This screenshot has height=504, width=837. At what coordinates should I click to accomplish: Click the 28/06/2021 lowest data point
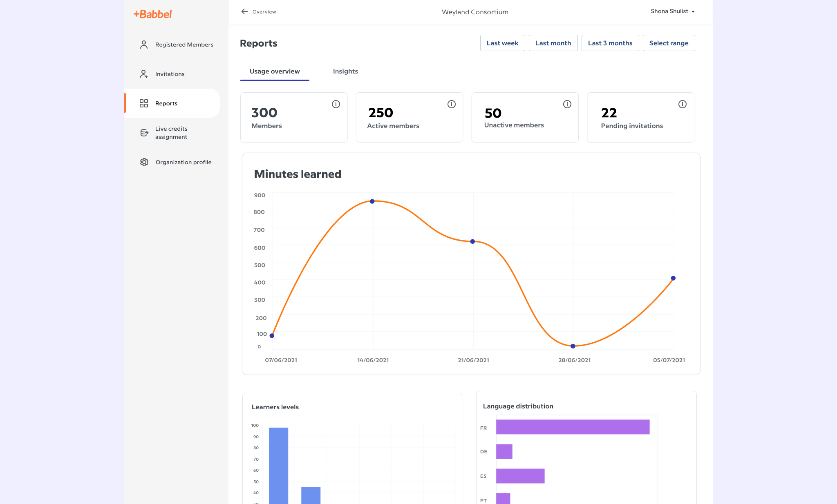pyautogui.click(x=573, y=346)
